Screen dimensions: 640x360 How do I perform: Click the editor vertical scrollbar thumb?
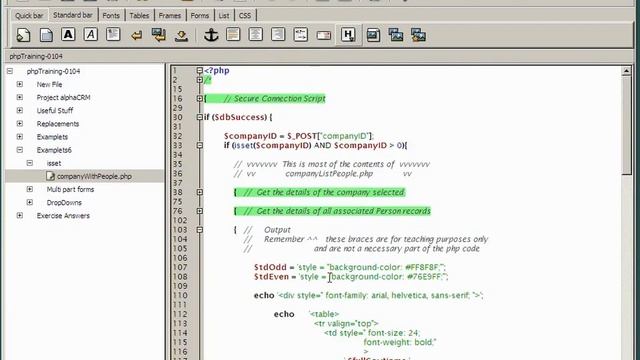627,125
